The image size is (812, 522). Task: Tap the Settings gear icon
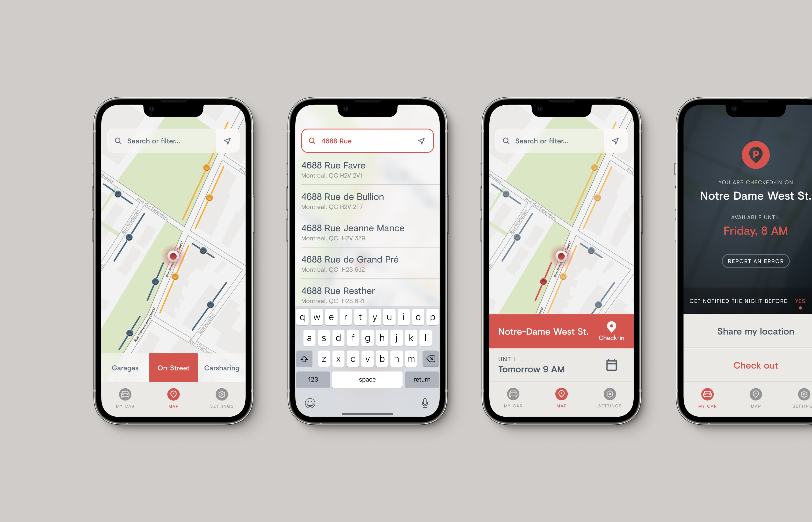[220, 394]
